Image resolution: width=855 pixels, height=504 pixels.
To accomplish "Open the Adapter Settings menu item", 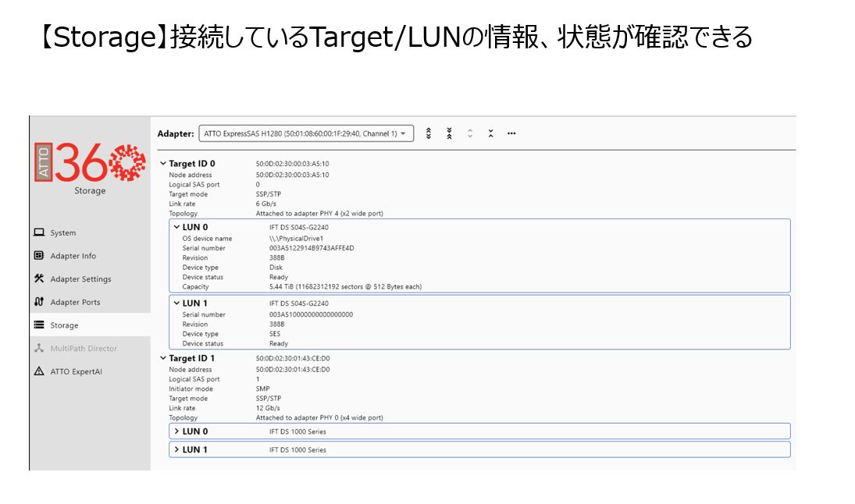I will point(80,279).
